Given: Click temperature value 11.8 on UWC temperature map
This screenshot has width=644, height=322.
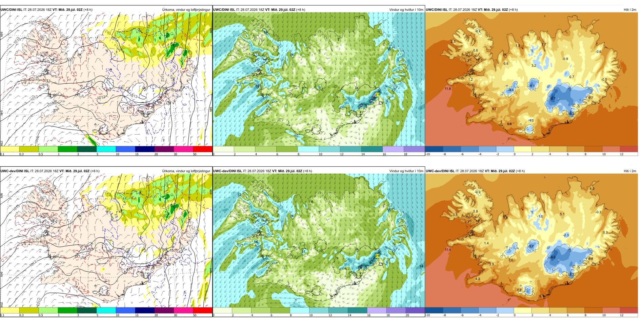Looking at the screenshot, I should click(448, 89).
